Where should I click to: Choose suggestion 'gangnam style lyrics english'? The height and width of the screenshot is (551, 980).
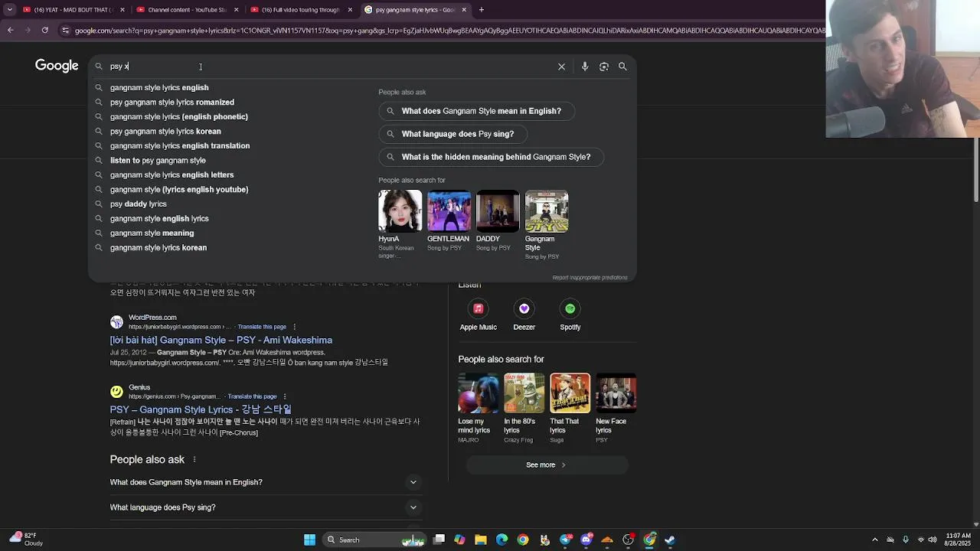(159, 87)
